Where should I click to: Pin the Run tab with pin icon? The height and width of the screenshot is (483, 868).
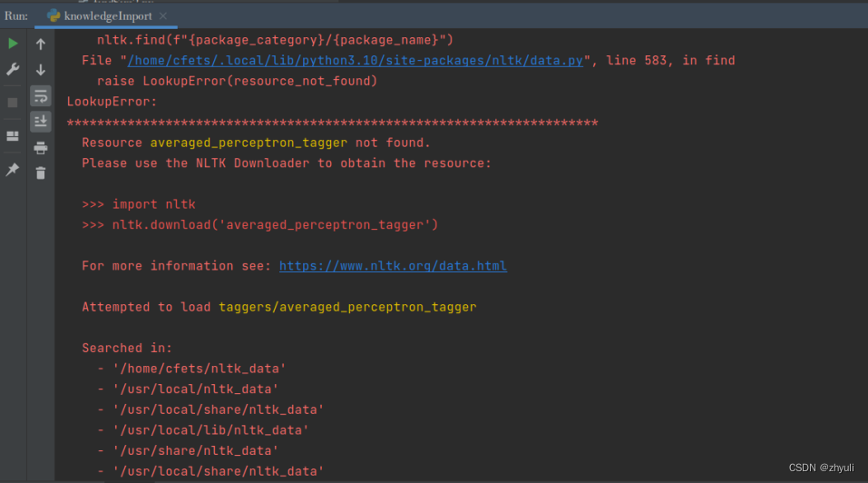(13, 170)
